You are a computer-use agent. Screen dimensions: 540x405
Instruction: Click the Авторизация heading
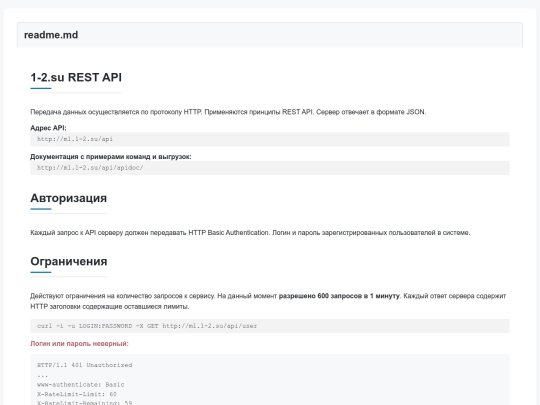coord(69,198)
